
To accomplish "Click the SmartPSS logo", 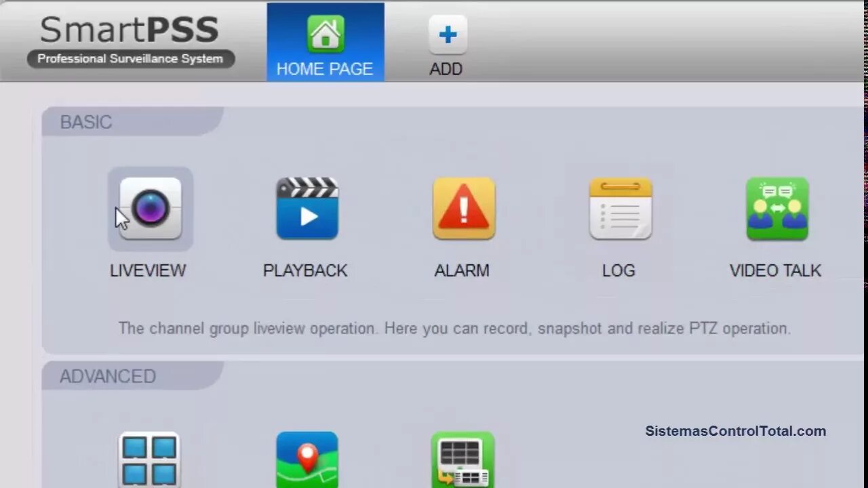I will 130,30.
